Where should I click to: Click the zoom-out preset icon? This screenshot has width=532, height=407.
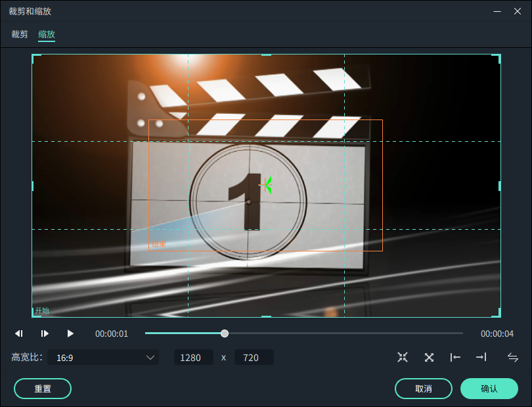click(x=429, y=357)
